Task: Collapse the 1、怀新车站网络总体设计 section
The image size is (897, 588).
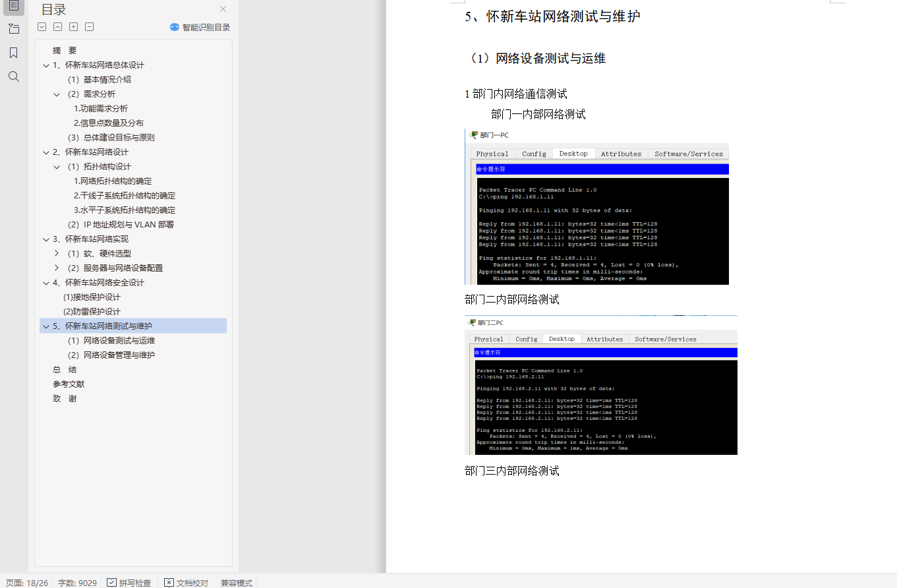Action: click(45, 65)
